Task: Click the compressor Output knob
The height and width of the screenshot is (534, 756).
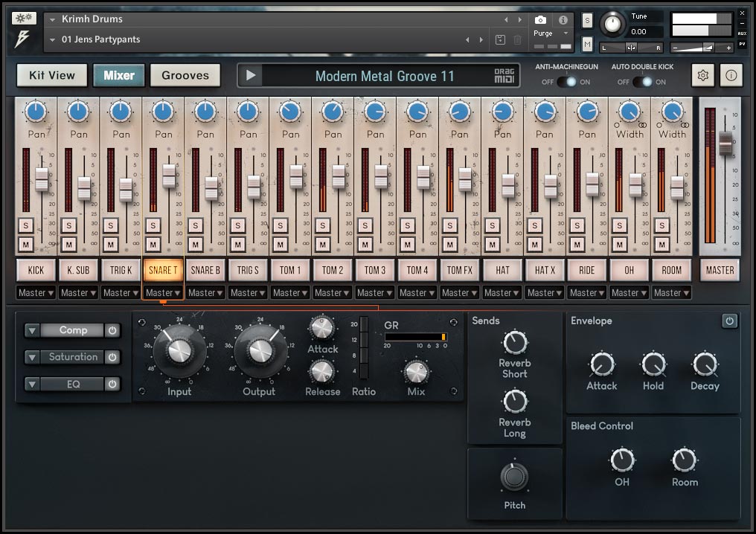Action: [x=260, y=351]
